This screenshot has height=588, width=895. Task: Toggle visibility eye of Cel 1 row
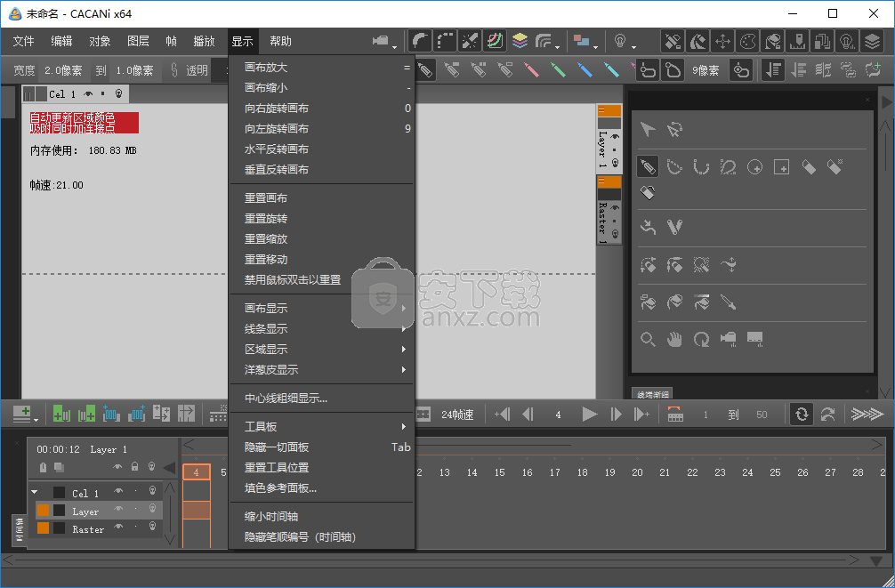(118, 492)
